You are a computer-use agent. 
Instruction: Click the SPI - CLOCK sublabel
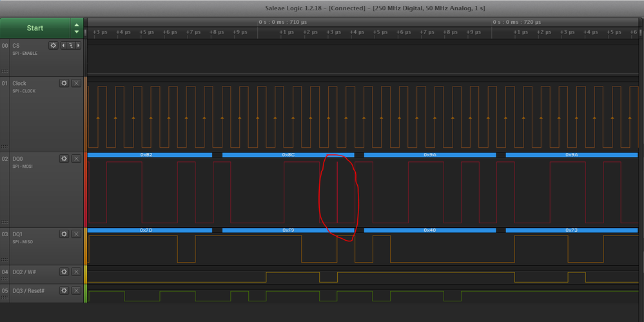tap(24, 91)
